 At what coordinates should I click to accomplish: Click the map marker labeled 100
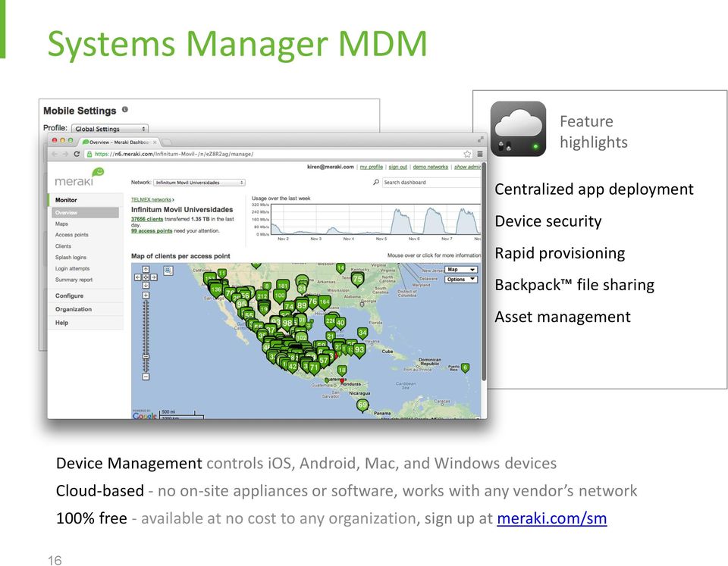(x=280, y=296)
